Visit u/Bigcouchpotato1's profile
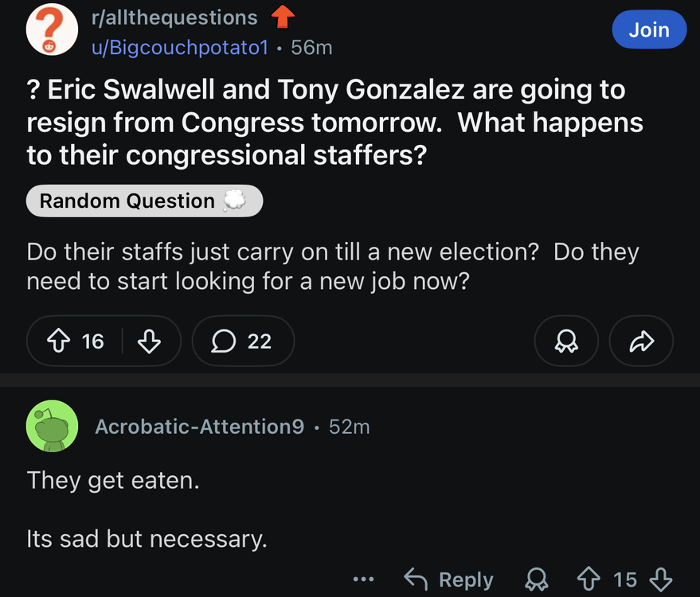The height and width of the screenshot is (597, 700). click(180, 47)
